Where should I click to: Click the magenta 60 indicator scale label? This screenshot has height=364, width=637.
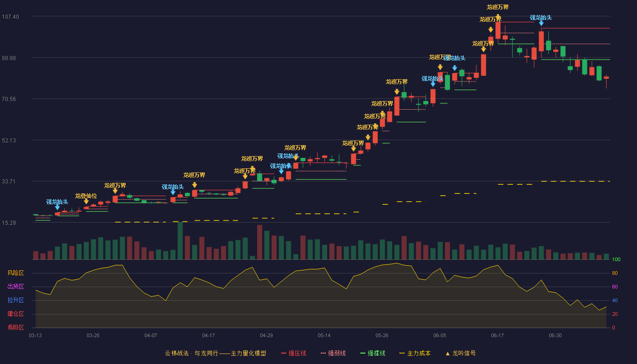tap(614, 287)
